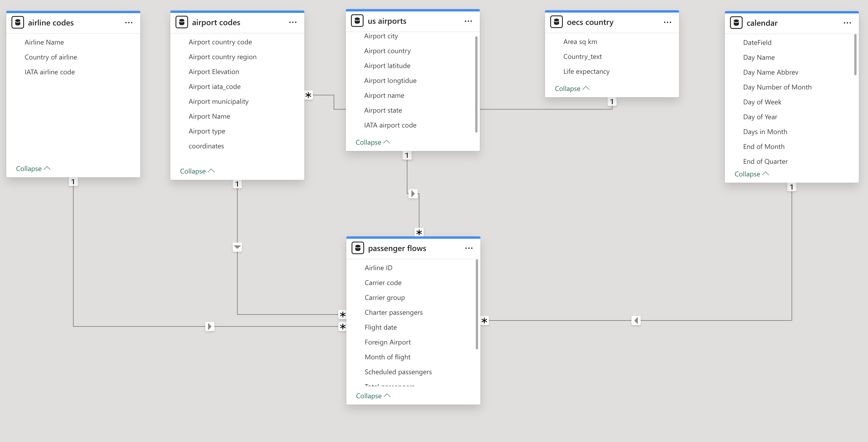The image size is (868, 442).
Task: Click the passenger flows table database icon
Action: pos(358,248)
